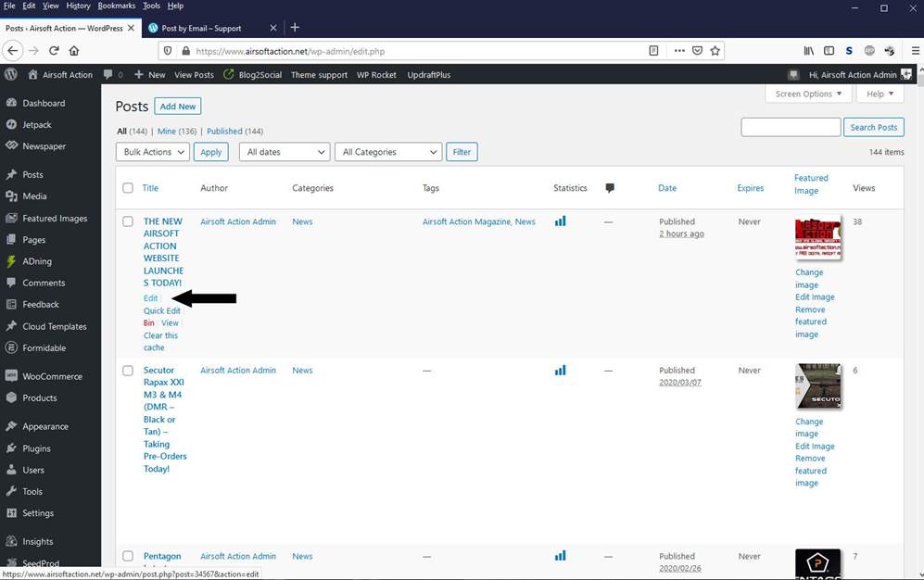Open the Tools menu in the menu bar

(x=151, y=6)
